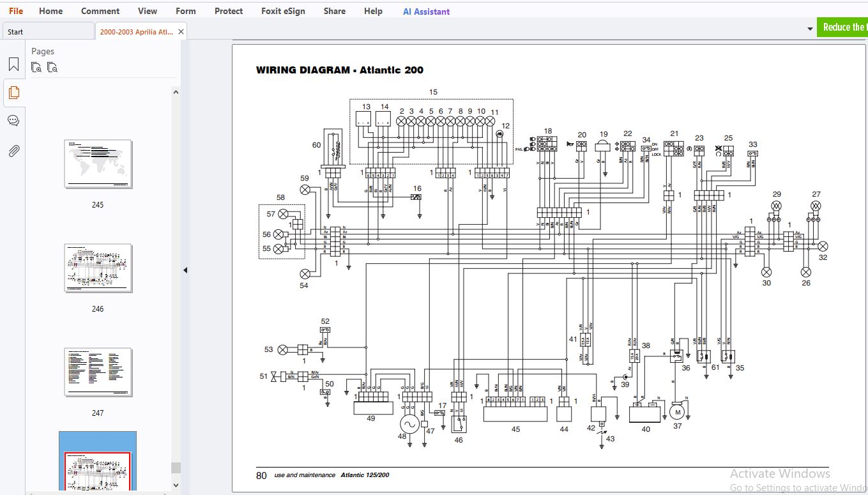Close the Aprilia document tab
The width and height of the screenshot is (868, 495).
[x=181, y=31]
